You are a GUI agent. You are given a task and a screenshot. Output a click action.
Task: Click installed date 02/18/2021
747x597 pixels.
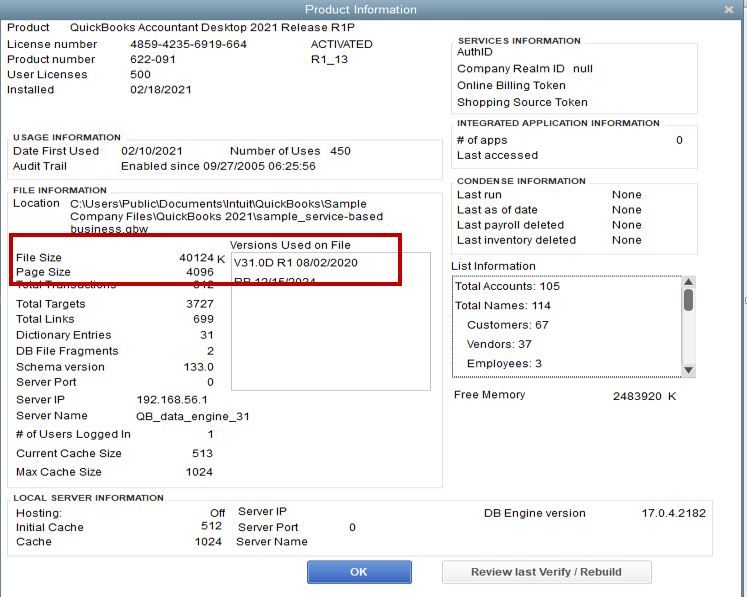coord(161,90)
